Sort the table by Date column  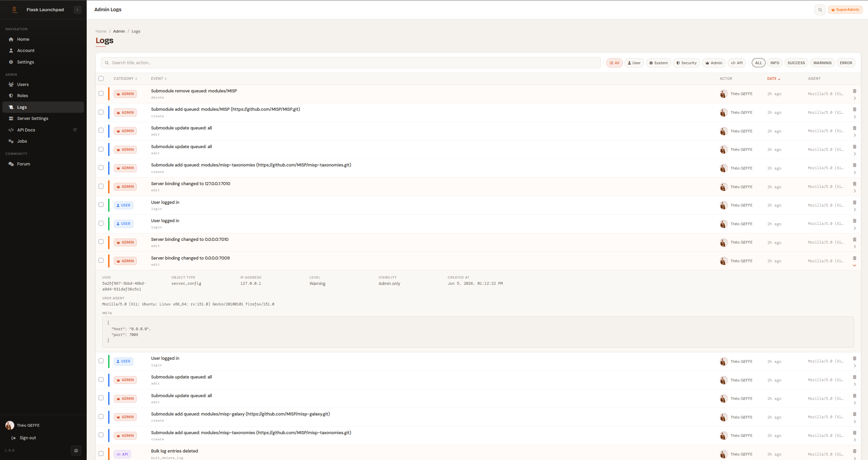[773, 79]
